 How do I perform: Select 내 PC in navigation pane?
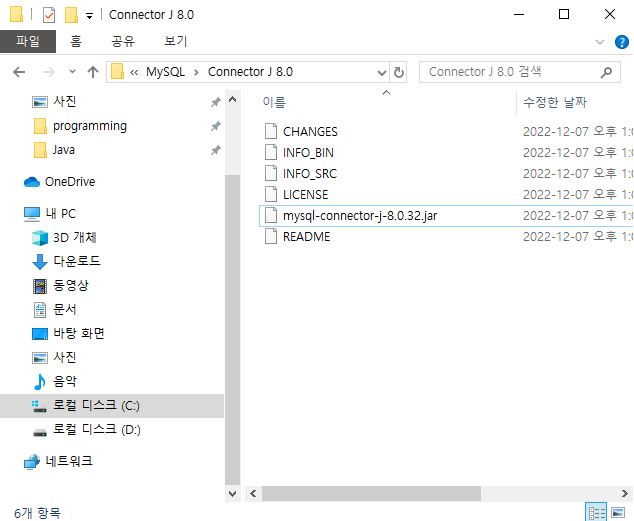[61, 213]
